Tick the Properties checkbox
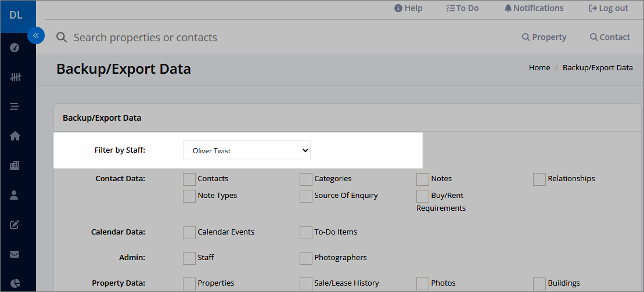 pyautogui.click(x=189, y=284)
